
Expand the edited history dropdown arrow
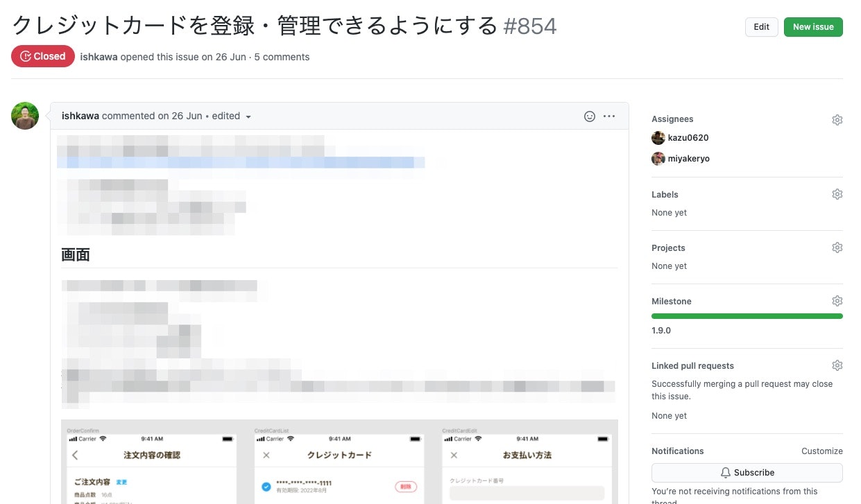pyautogui.click(x=248, y=116)
